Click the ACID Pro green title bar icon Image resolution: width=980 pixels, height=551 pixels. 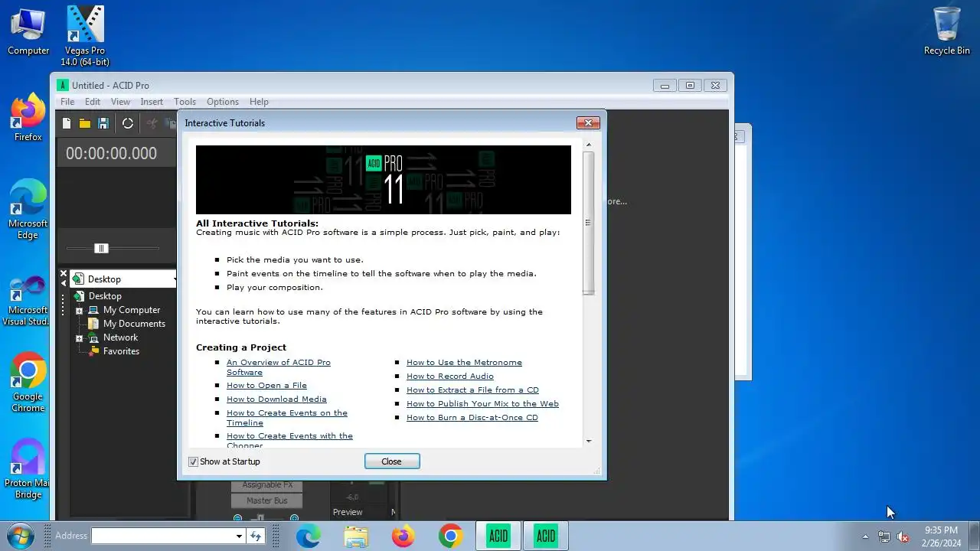[63, 85]
